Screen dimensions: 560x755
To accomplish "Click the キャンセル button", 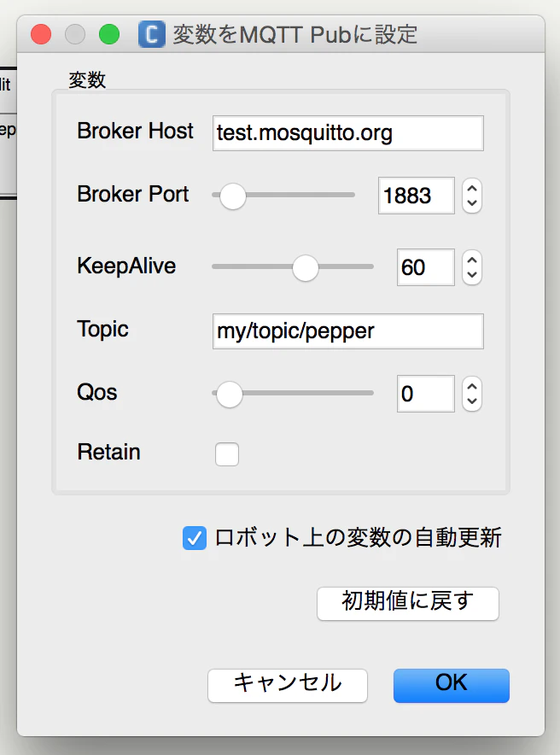I will [288, 685].
